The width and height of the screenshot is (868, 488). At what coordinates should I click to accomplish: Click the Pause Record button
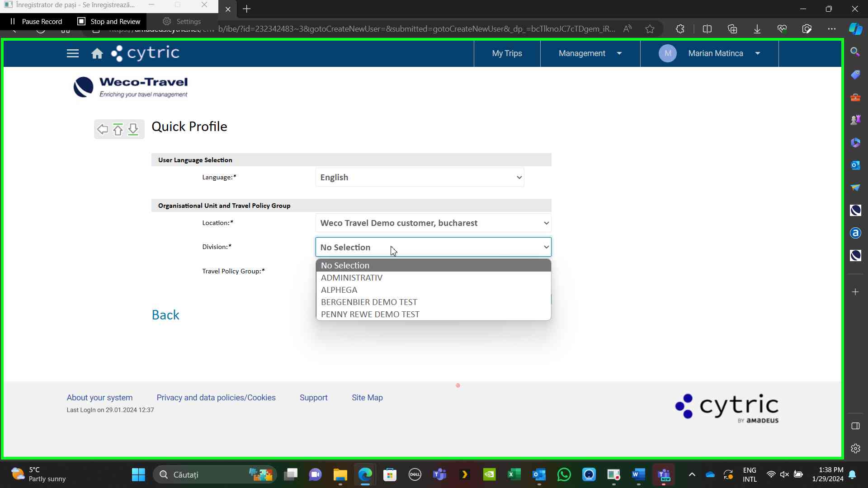[x=37, y=21]
